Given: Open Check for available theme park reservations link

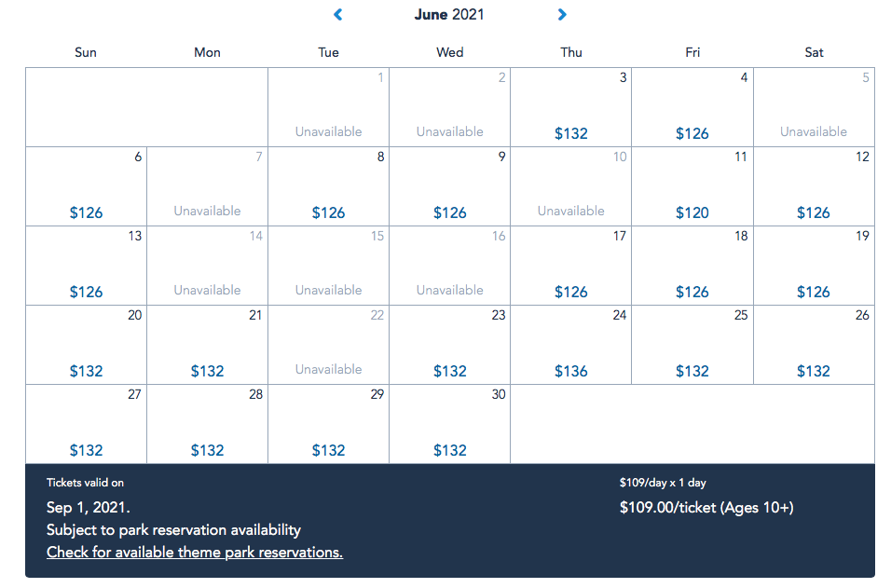Looking at the screenshot, I should 195,553.
